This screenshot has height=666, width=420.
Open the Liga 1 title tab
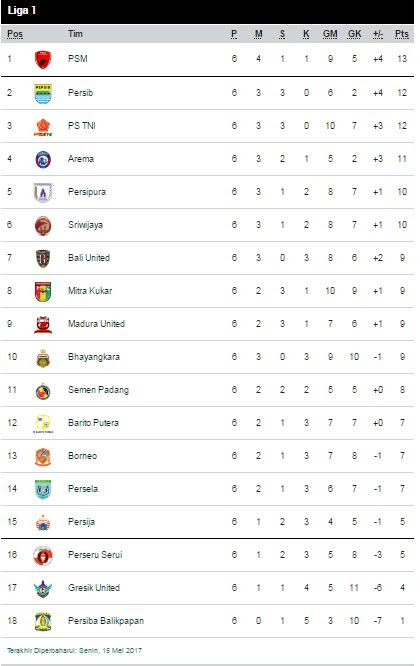[x=21, y=11]
